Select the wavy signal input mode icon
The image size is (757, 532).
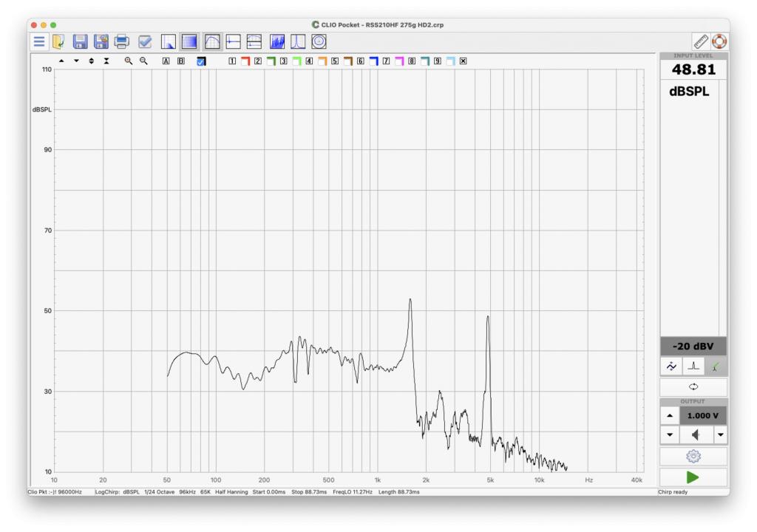point(671,366)
